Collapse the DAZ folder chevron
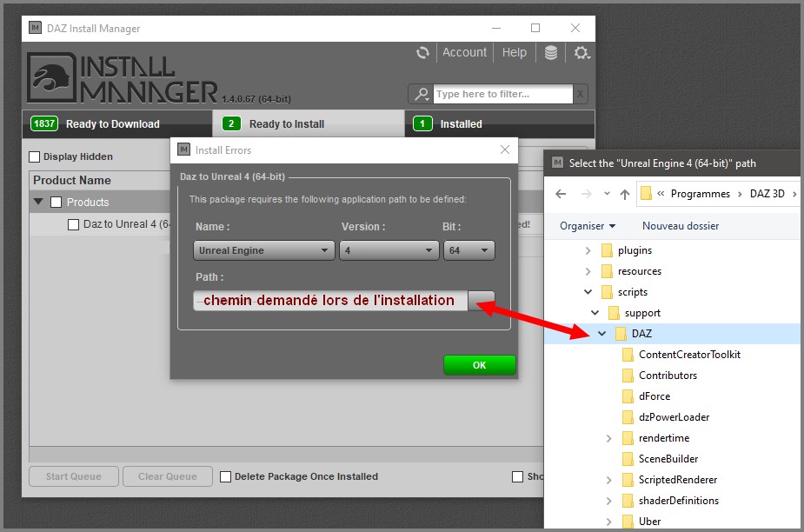 602,334
